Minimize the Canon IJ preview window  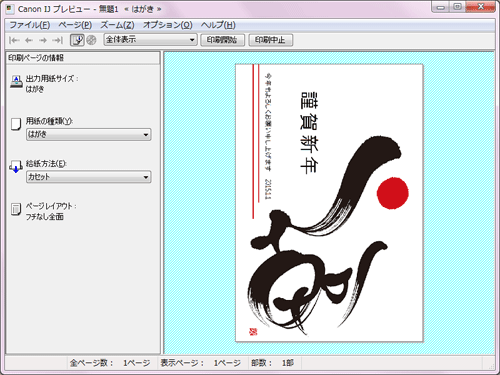coord(441,7)
